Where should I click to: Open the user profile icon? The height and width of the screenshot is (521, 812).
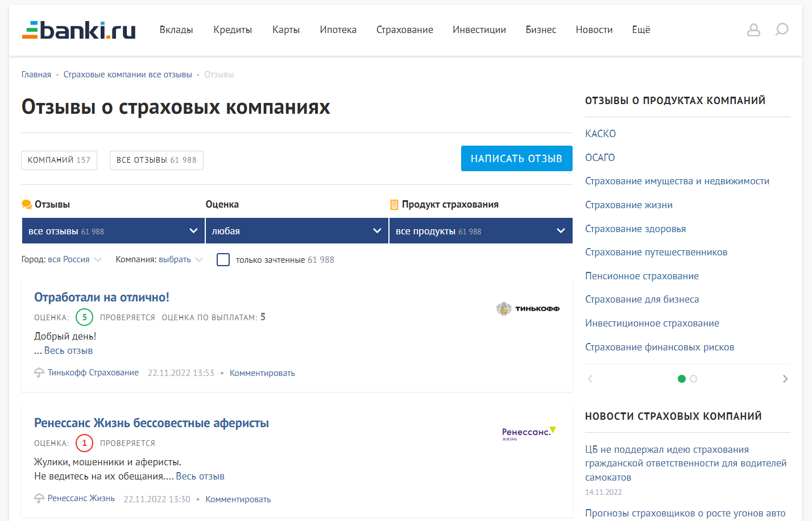[753, 30]
